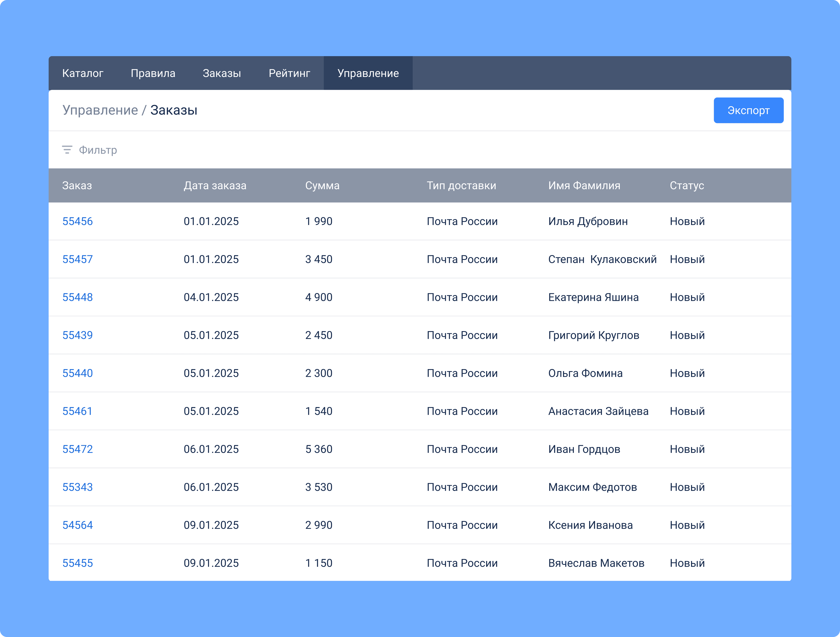
Task: Open order 55455 link
Action: (x=77, y=563)
